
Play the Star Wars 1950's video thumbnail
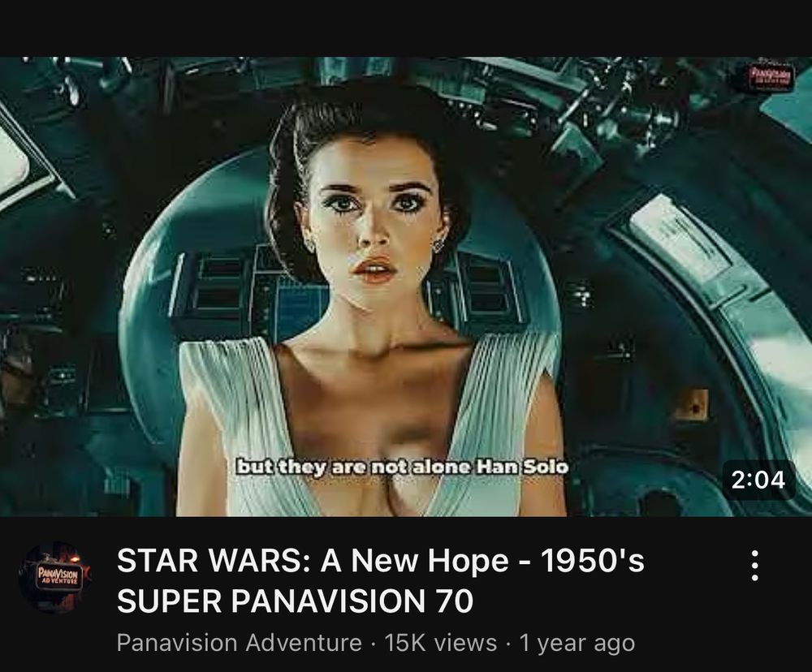pyautogui.click(x=406, y=286)
